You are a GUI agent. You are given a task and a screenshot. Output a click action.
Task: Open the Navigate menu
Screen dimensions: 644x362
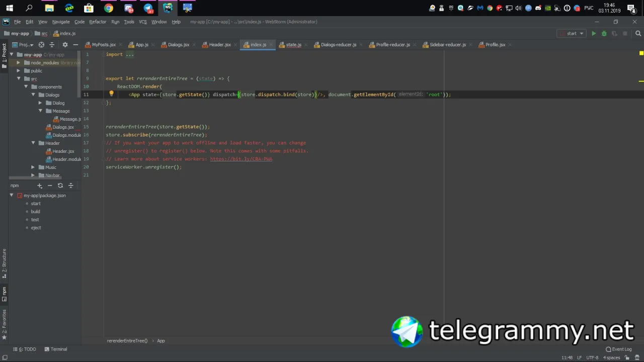point(61,22)
